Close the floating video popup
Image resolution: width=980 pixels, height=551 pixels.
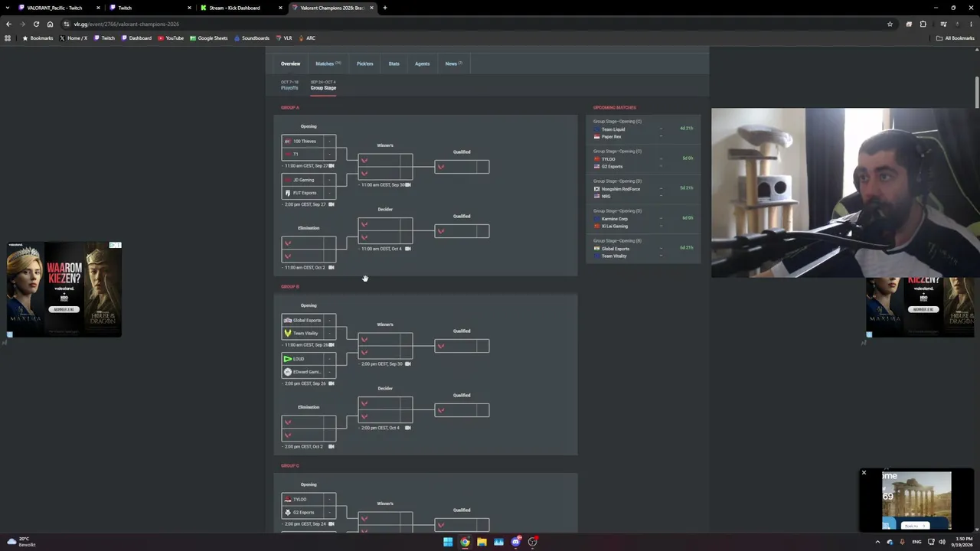click(864, 472)
